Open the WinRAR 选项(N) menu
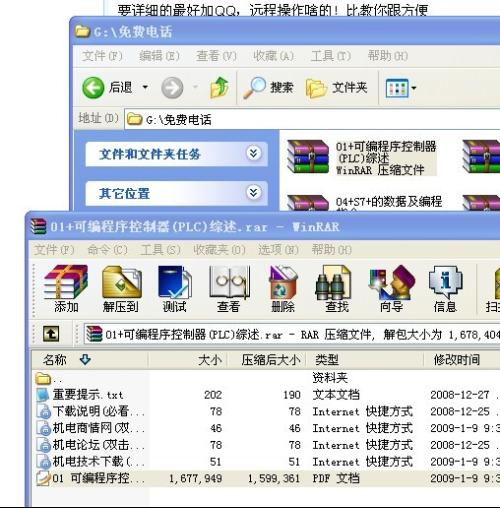Screen dimensions: 500x508 pyautogui.click(x=278, y=250)
